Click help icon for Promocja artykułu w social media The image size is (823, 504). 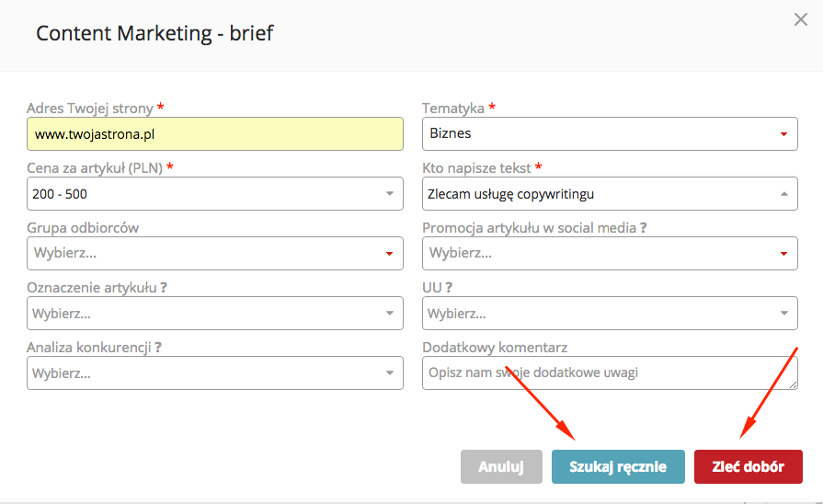coord(643,228)
